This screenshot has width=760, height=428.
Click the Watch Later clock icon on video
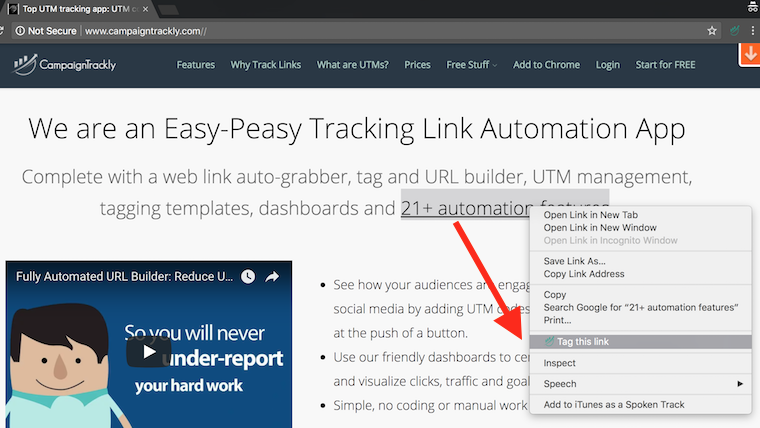pos(248,276)
